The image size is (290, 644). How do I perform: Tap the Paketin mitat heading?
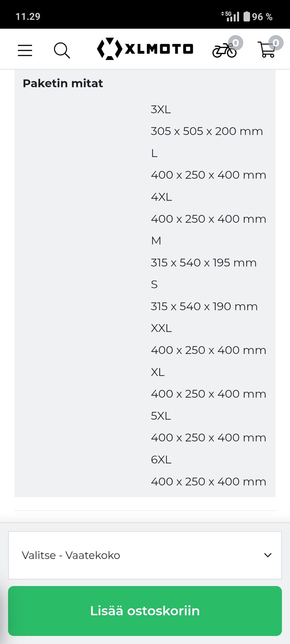pyautogui.click(x=63, y=83)
